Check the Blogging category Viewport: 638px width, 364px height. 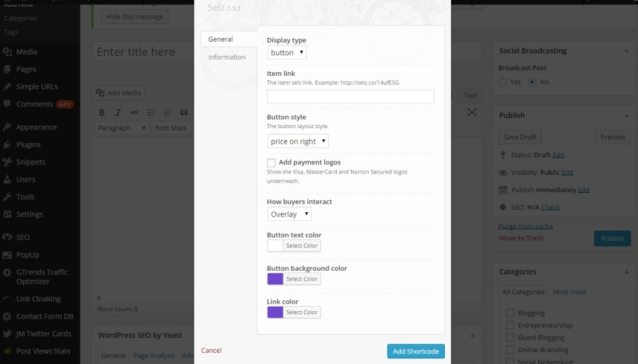click(510, 313)
